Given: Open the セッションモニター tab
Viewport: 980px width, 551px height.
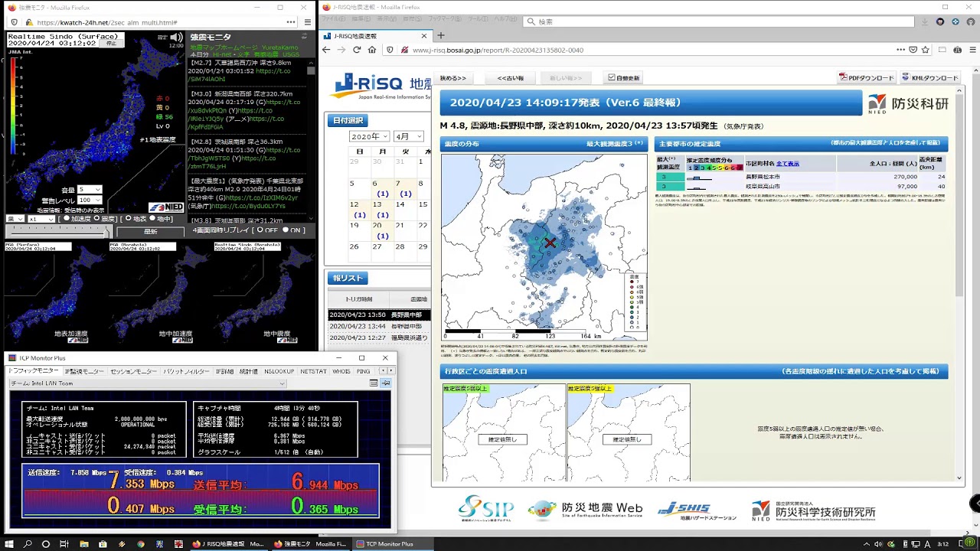Looking at the screenshot, I should coord(133,371).
